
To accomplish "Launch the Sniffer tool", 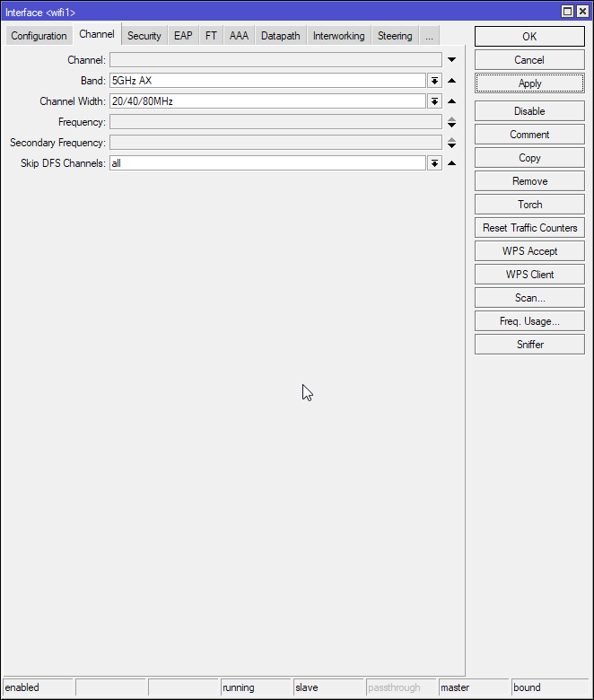I will [529, 345].
